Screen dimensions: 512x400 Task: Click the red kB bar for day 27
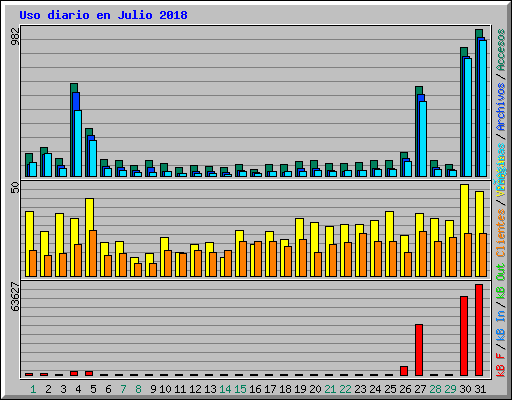419,350
